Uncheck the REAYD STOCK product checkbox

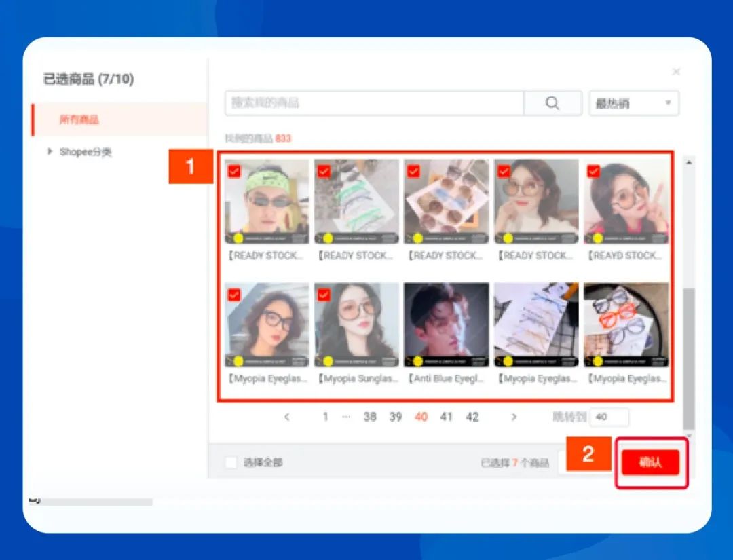[x=592, y=172]
